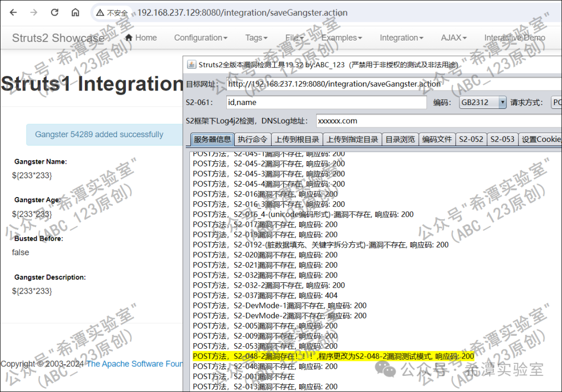Click the browser address bar URL
The image size is (562, 392).
click(242, 12)
